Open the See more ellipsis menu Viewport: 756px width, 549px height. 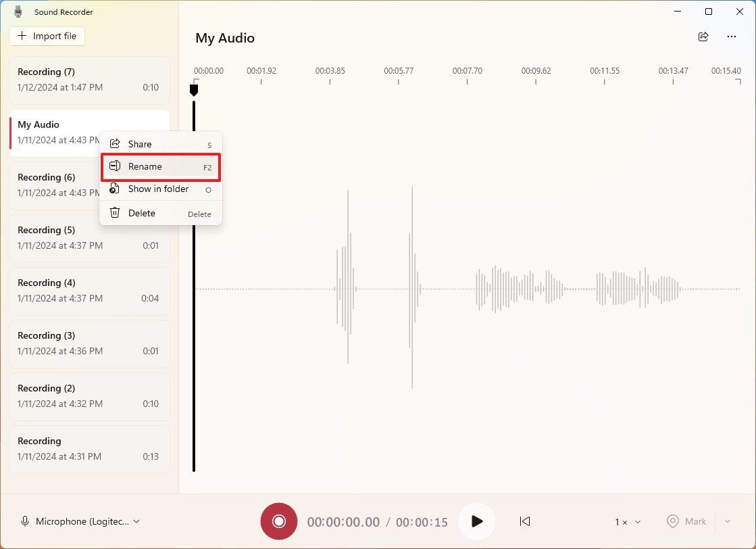(731, 37)
